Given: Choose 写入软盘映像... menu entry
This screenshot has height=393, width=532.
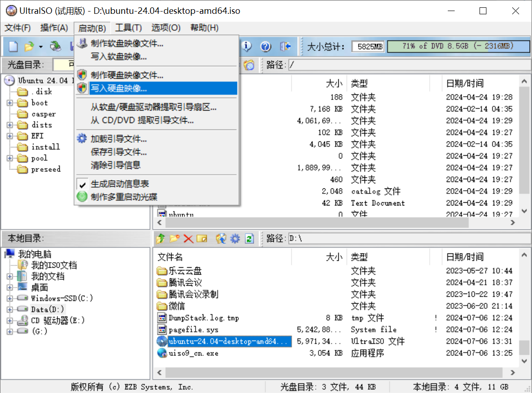Looking at the screenshot, I should (x=157, y=56).
